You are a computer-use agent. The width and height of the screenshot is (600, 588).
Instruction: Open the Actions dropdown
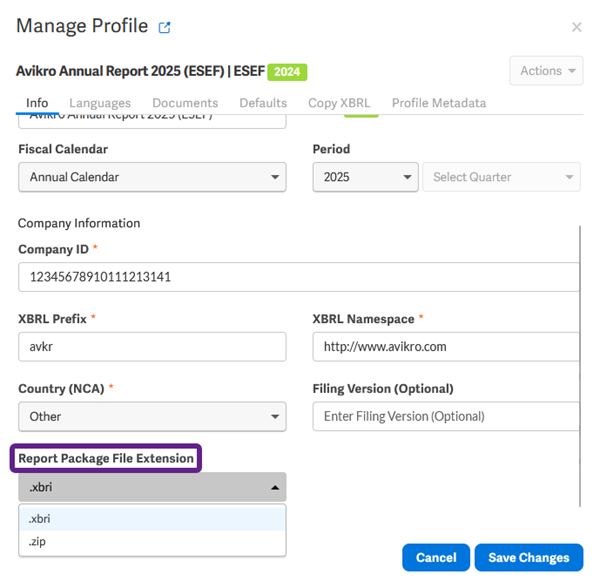pos(546,71)
